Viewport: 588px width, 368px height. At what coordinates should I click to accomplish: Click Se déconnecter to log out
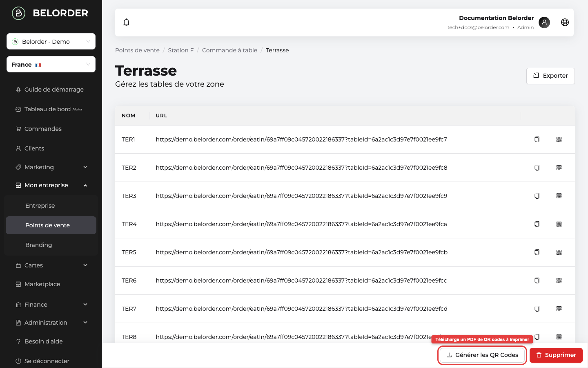click(x=51, y=361)
